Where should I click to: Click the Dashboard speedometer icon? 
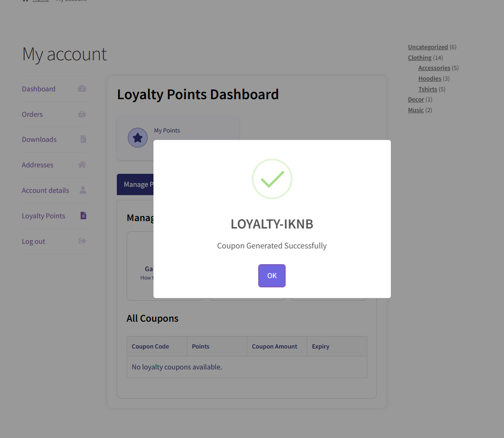click(82, 89)
